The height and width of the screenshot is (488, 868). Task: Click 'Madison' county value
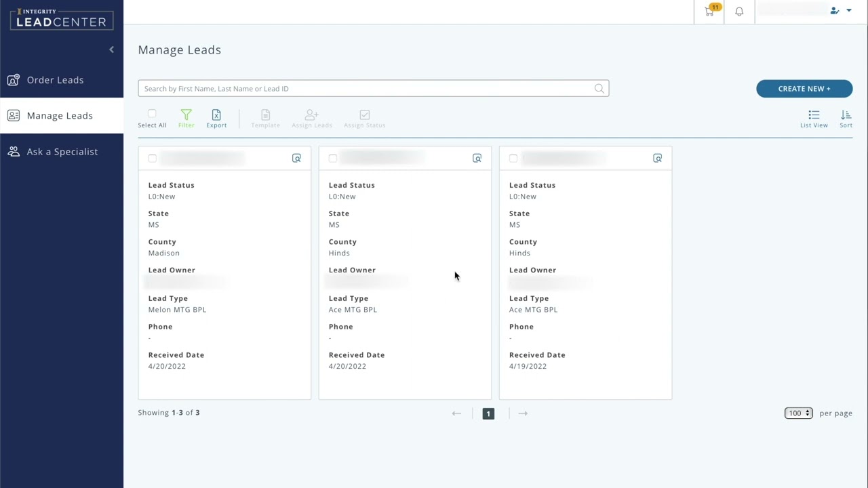point(164,253)
